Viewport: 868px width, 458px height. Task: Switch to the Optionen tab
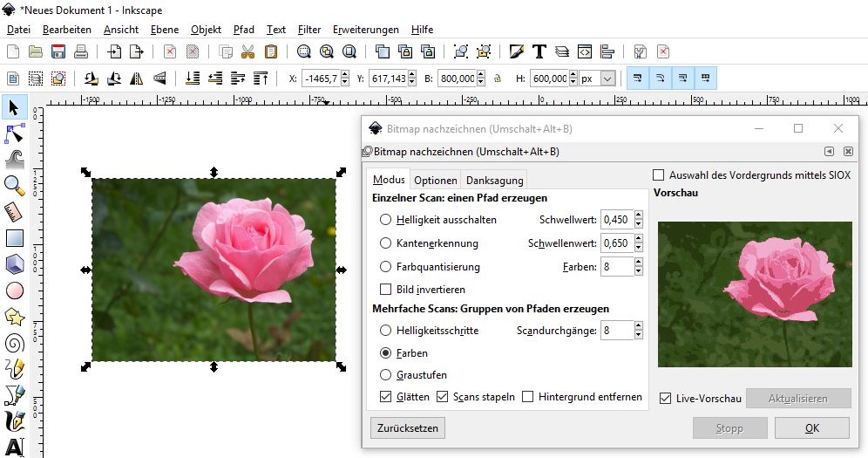[435, 180]
